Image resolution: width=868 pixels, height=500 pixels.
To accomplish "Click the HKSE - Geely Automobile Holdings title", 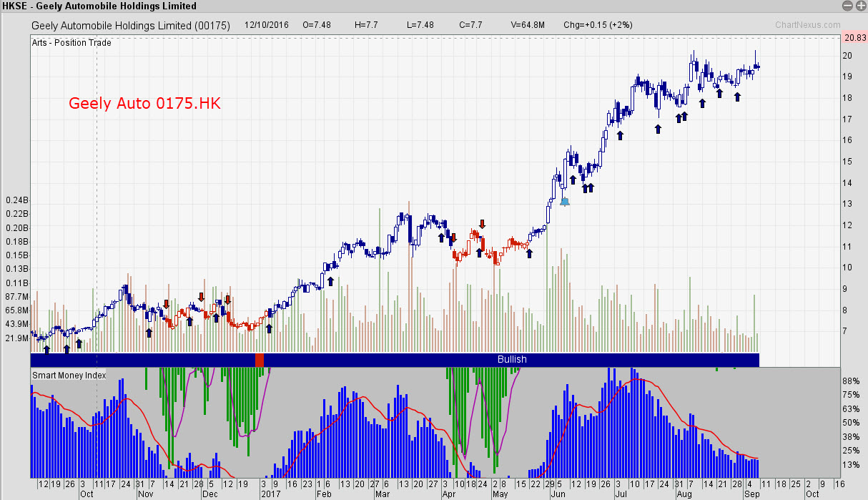I will [99, 6].
